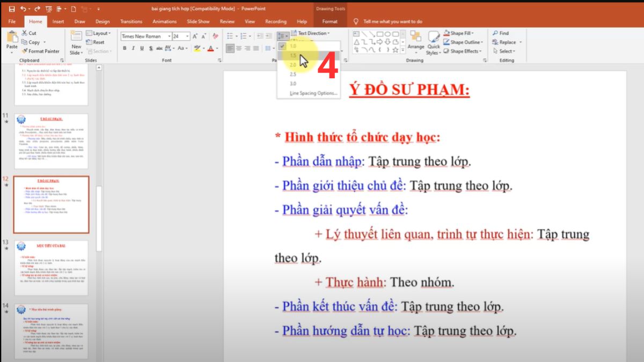Decrease the list indent level
The width and height of the screenshot is (644, 362).
tap(260, 36)
